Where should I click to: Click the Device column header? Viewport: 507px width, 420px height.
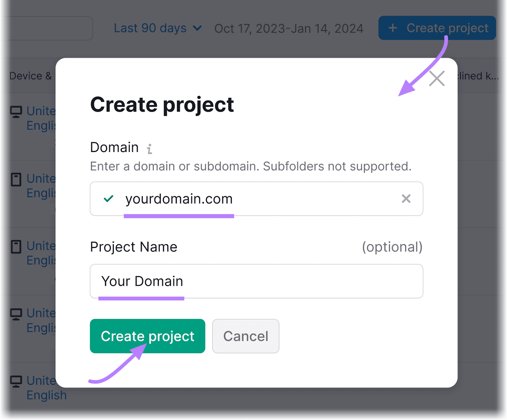click(x=31, y=76)
